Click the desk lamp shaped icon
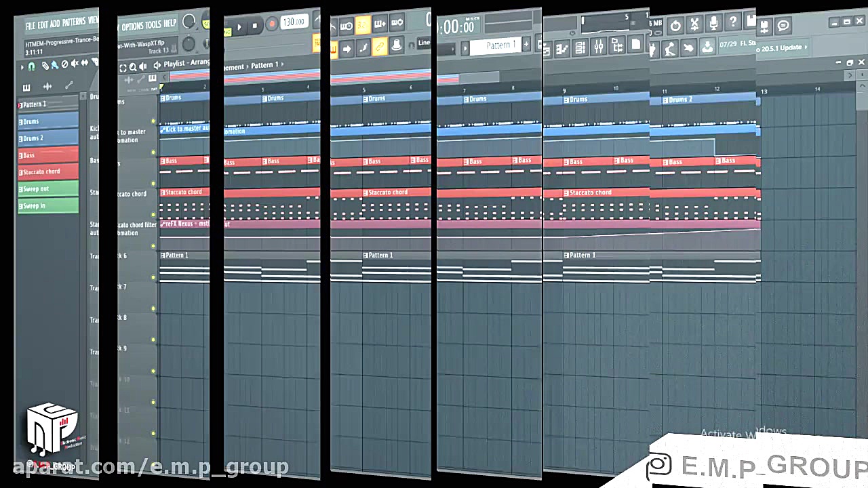868x488 pixels. [x=671, y=48]
